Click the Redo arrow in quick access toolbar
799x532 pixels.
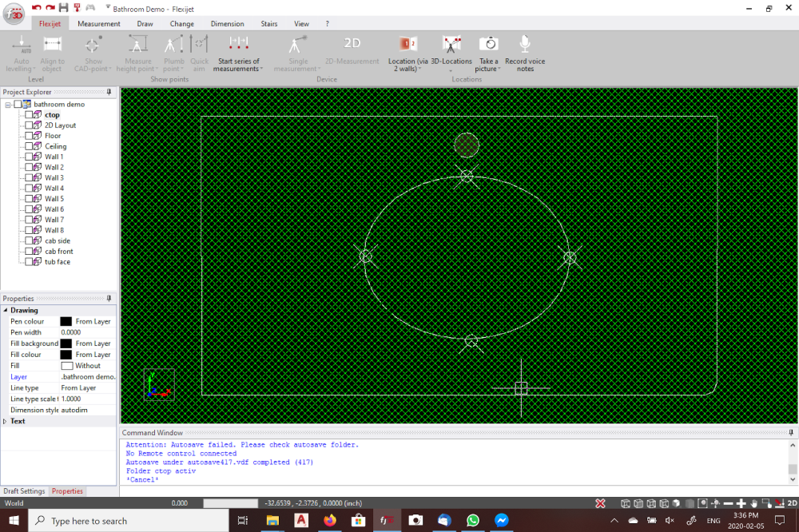point(50,8)
